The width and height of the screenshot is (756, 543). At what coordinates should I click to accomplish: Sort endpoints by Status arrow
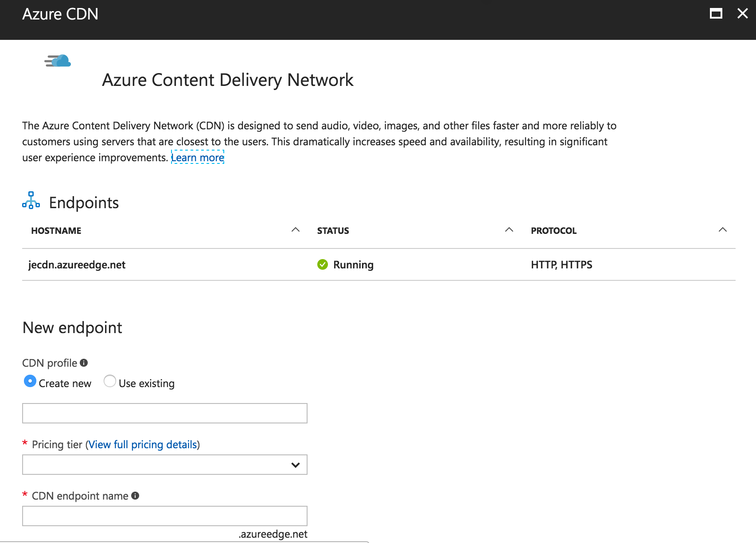(509, 229)
